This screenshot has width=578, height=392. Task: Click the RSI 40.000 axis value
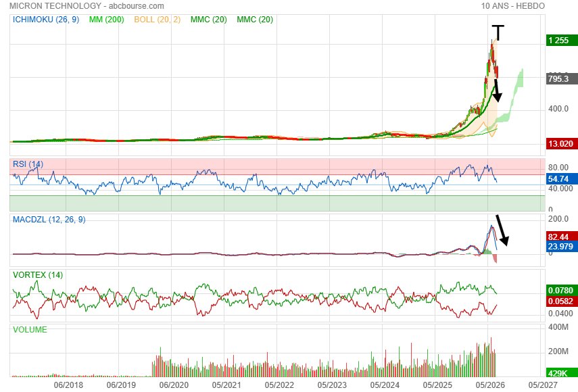click(x=560, y=189)
